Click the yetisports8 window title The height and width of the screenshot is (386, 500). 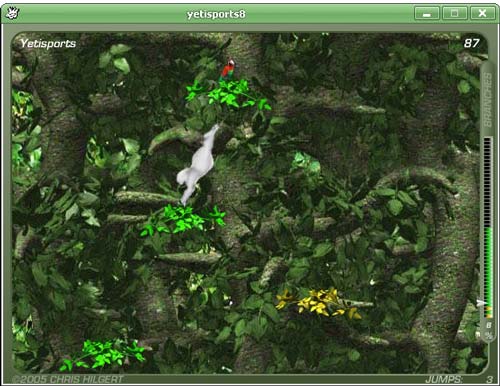(x=216, y=14)
